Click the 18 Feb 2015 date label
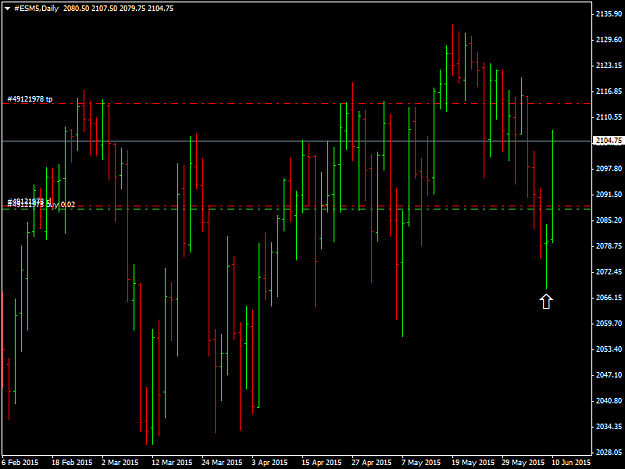The image size is (625, 469). coord(72,463)
